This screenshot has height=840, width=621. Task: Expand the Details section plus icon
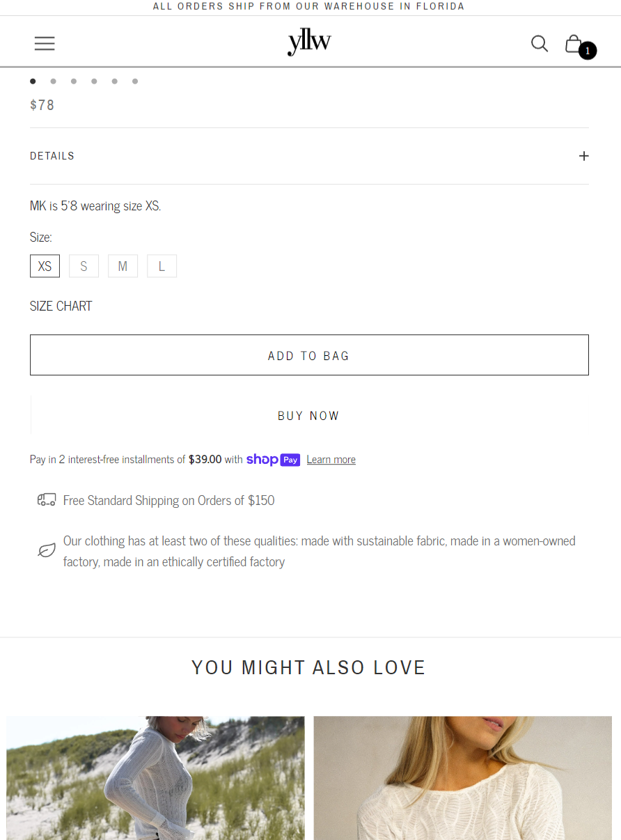[584, 156]
